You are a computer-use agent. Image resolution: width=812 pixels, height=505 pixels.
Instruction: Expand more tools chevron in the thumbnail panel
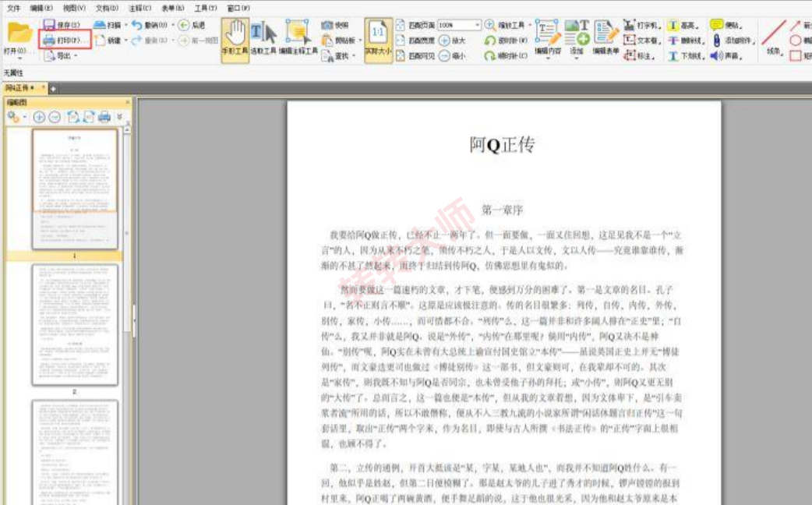120,117
